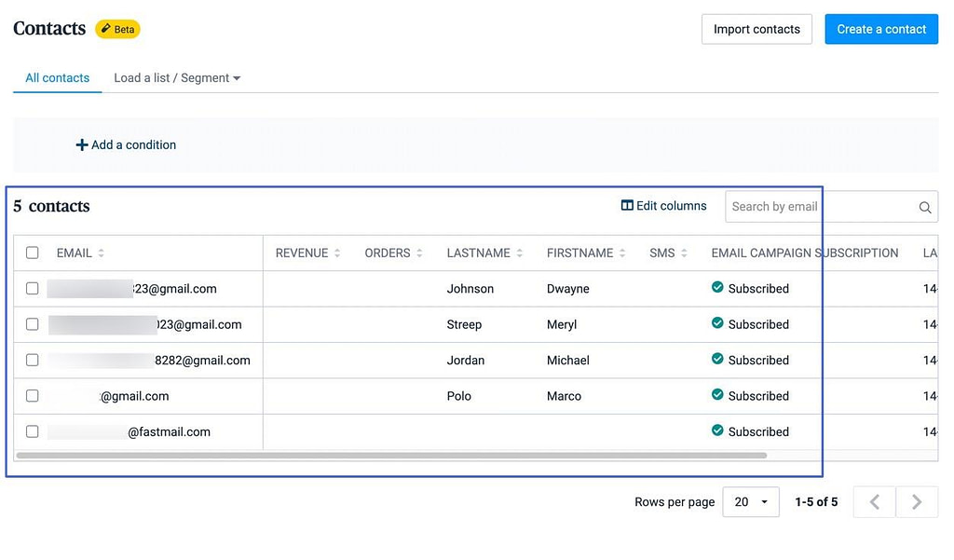The height and width of the screenshot is (560, 954).
Task: Click the Edit columns icon
Action: tap(627, 206)
